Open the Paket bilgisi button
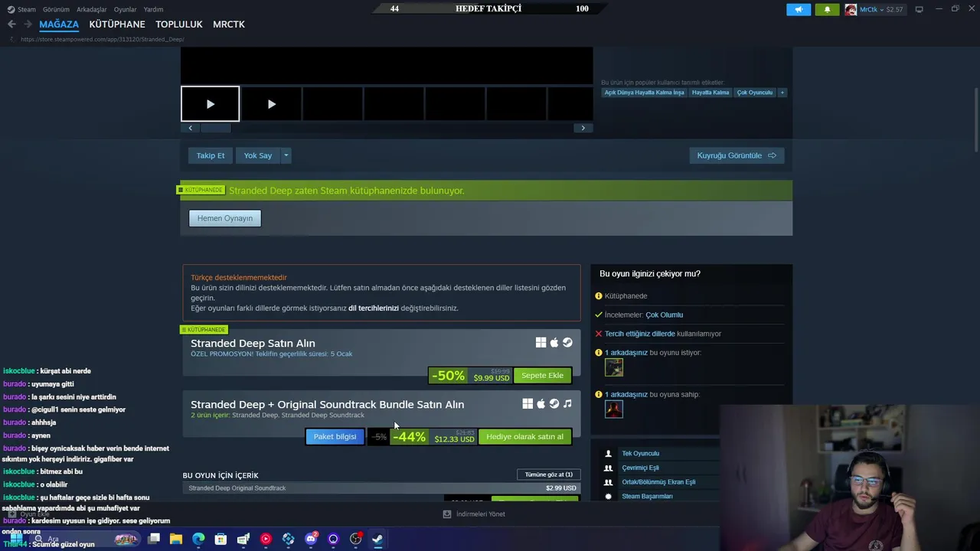 click(335, 437)
